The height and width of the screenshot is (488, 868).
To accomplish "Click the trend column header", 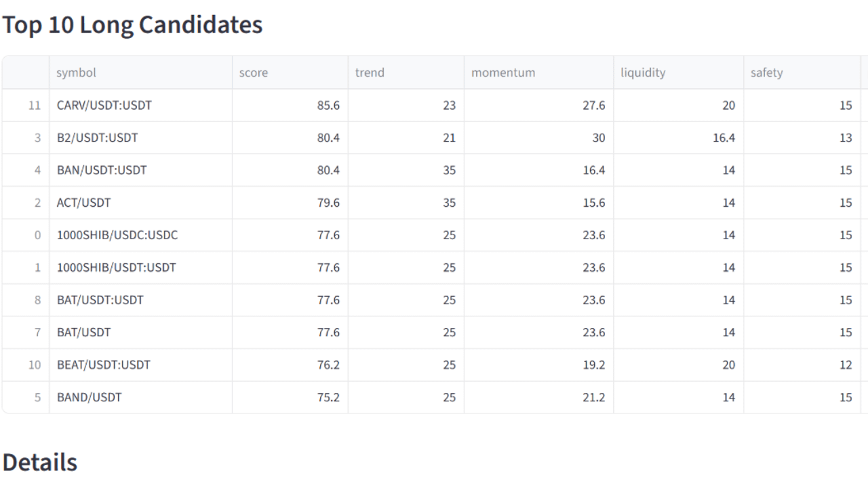I will 370,73.
